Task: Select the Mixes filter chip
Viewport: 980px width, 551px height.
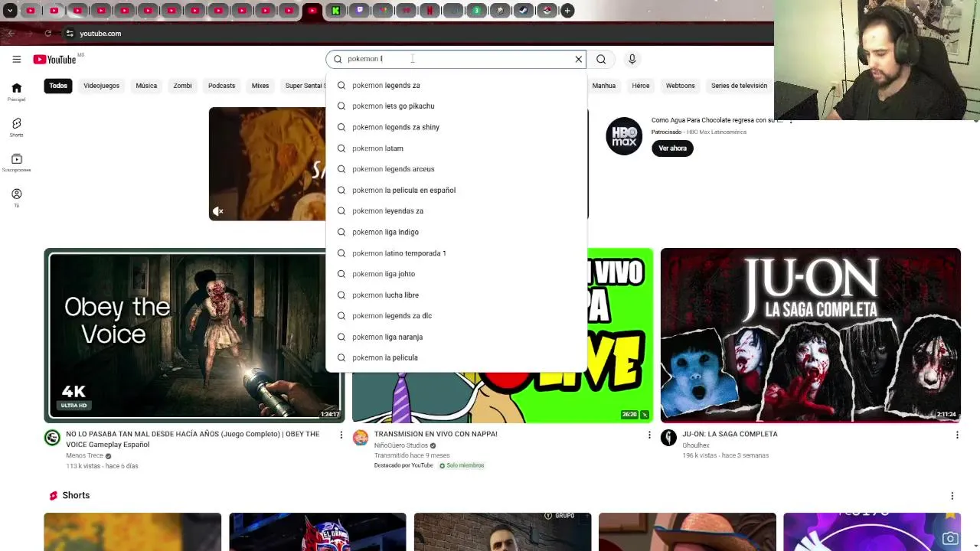Action: 260,86
